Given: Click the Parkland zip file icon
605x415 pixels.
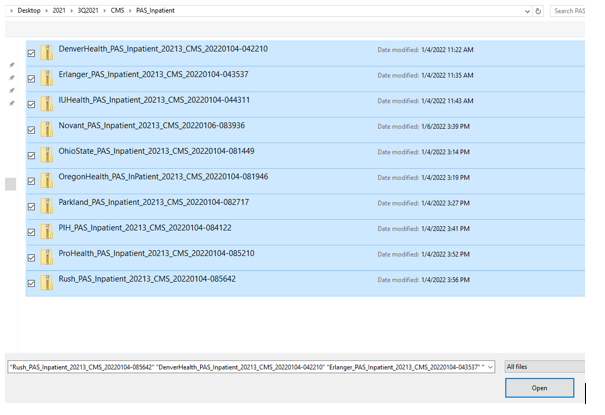Looking at the screenshot, I should point(47,206).
